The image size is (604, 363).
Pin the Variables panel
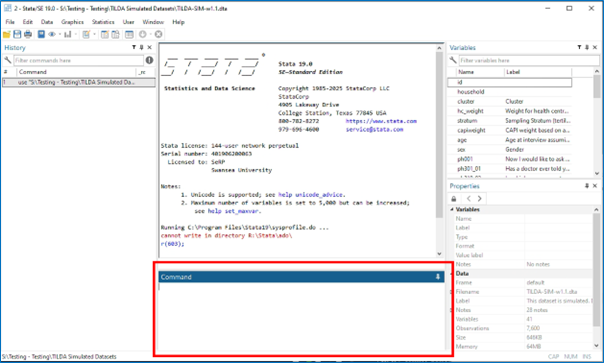pyautogui.click(x=587, y=47)
